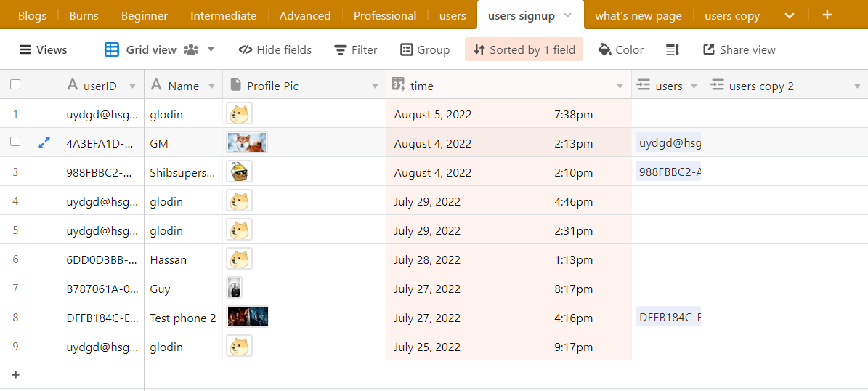Open Name column dropdown arrow
The image size is (868, 391).
tap(211, 86)
